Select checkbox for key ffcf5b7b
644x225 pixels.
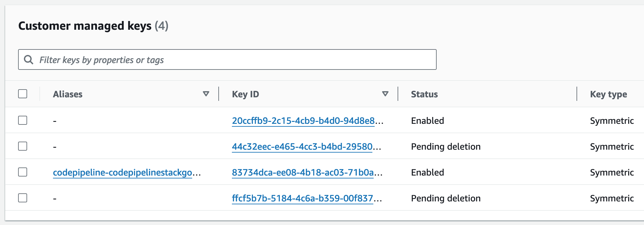23,198
